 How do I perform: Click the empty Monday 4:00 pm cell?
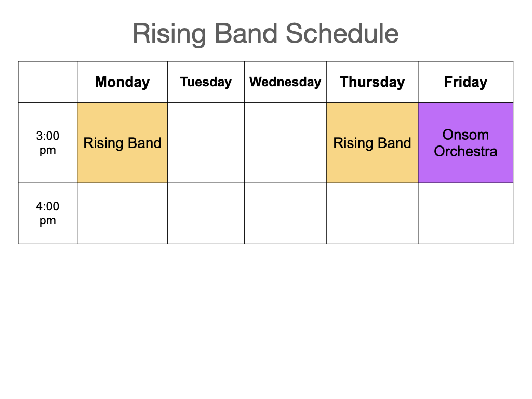pos(122,214)
